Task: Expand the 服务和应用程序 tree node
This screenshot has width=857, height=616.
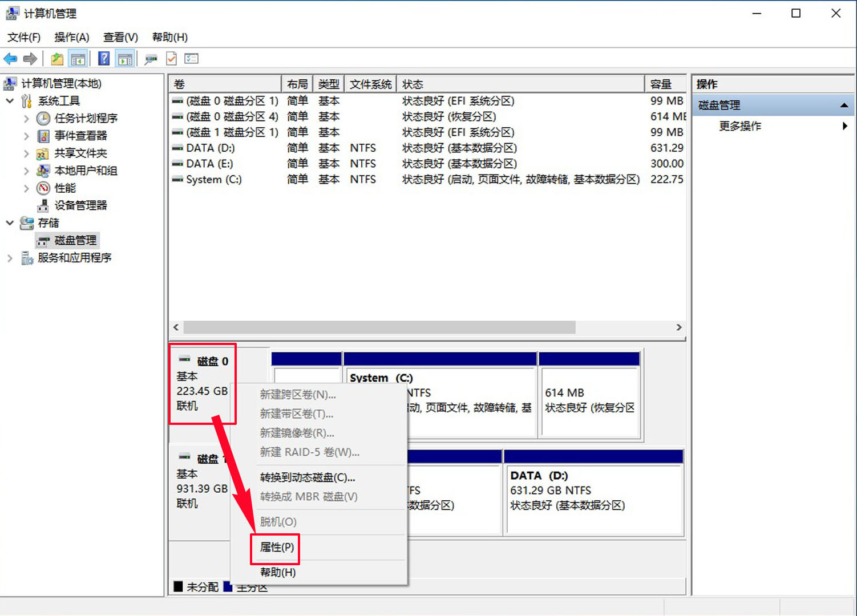Action: pos(10,258)
